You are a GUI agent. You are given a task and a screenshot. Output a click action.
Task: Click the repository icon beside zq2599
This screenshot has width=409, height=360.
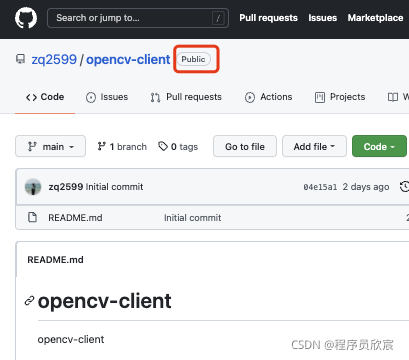point(21,59)
